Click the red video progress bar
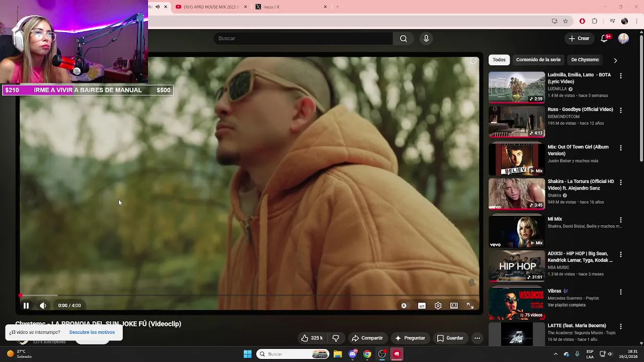Image resolution: width=644 pixels, height=362 pixels. click(249, 296)
